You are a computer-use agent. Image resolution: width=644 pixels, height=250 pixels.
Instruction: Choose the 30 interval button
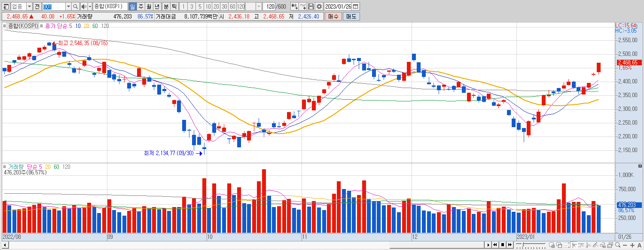point(224,6)
